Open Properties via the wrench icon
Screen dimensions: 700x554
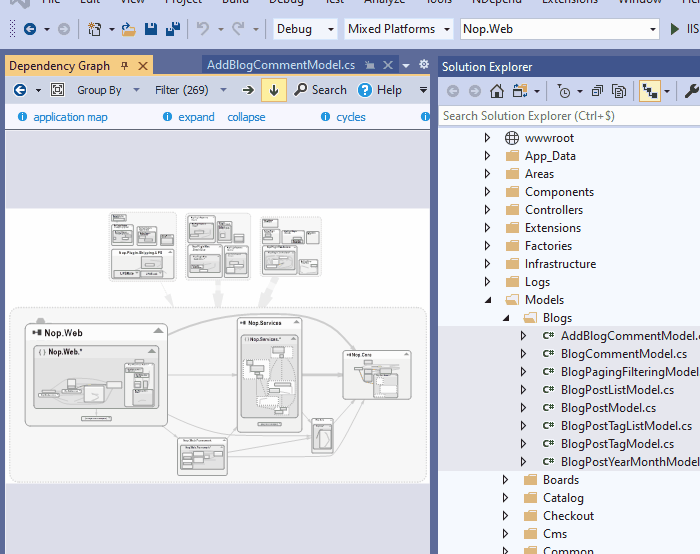pos(690,91)
